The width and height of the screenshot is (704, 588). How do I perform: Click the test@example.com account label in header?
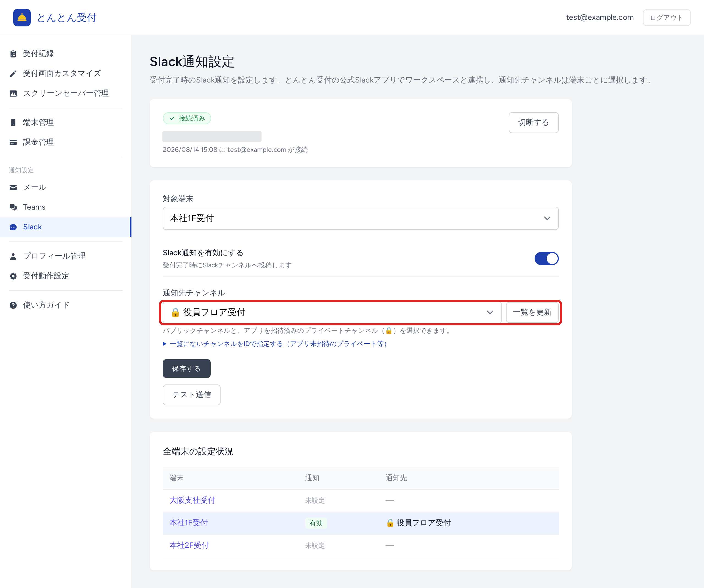(x=600, y=17)
